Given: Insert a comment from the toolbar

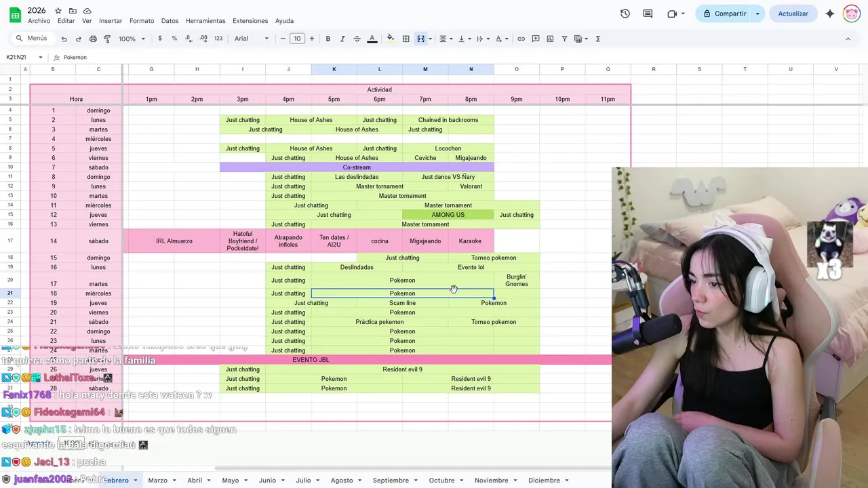Looking at the screenshot, I should pos(536,39).
